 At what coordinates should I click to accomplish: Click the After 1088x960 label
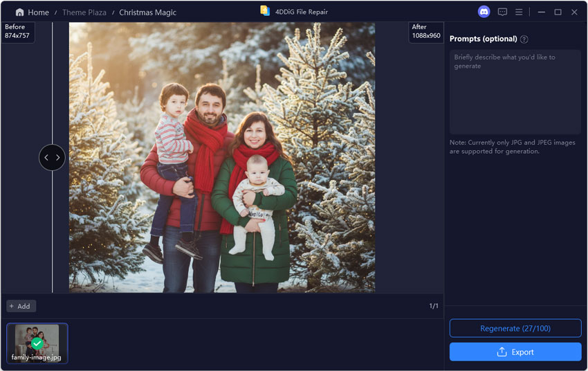point(426,32)
